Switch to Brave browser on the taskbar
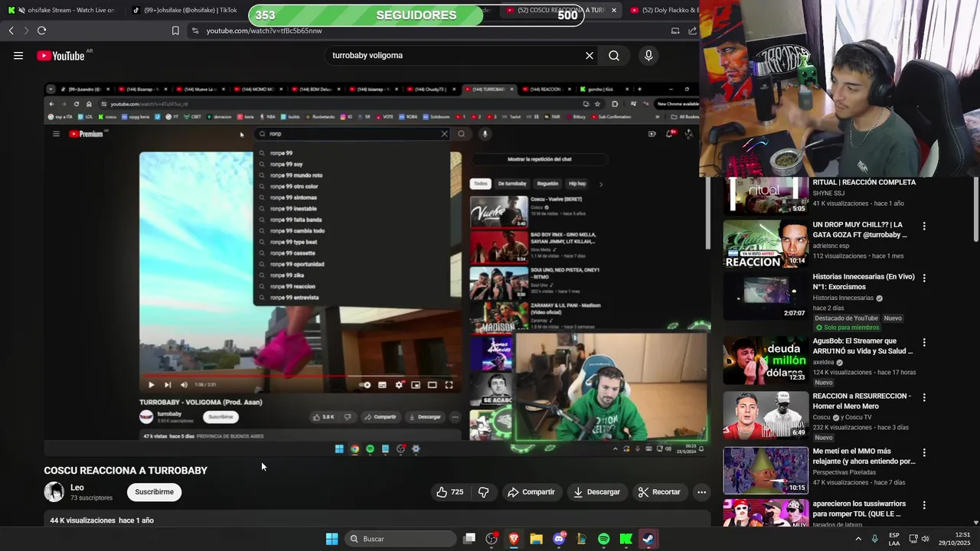980x551 pixels. tap(514, 539)
